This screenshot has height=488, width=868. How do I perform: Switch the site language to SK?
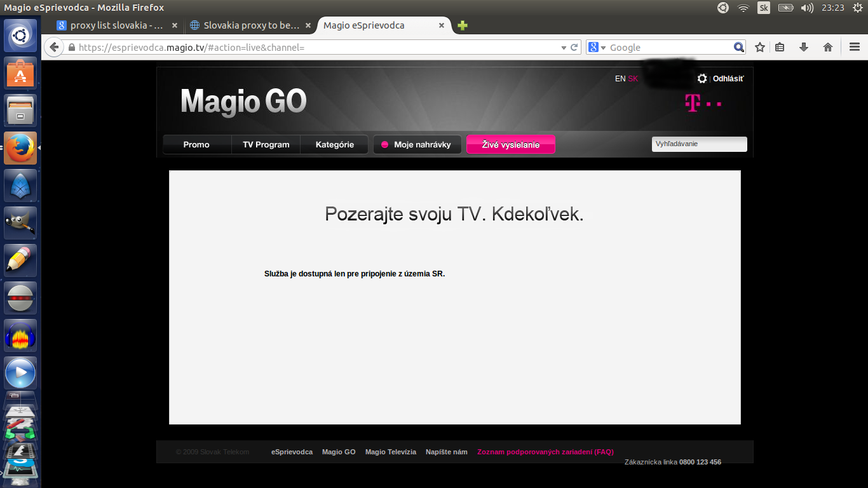[633, 79]
